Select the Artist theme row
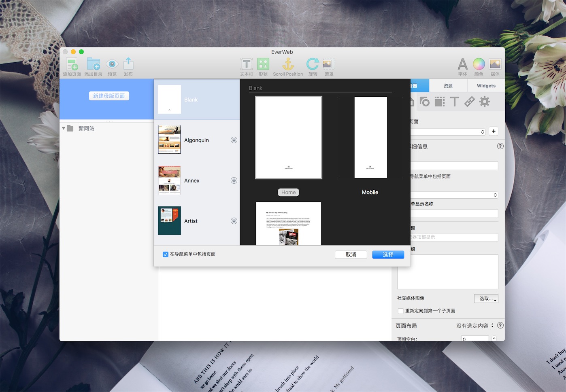The width and height of the screenshot is (566, 392). tap(197, 221)
